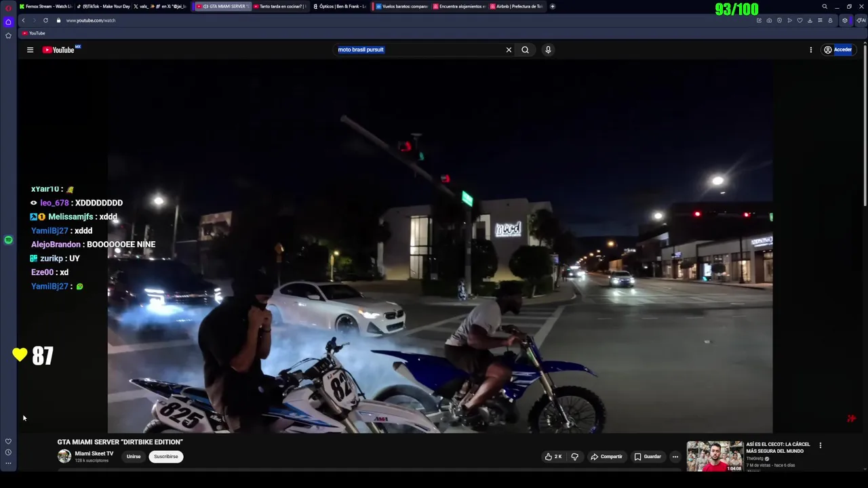Screen dimensions: 868x488
Task: Open the CECOT prison recommended video thumbnail
Action: (715, 456)
